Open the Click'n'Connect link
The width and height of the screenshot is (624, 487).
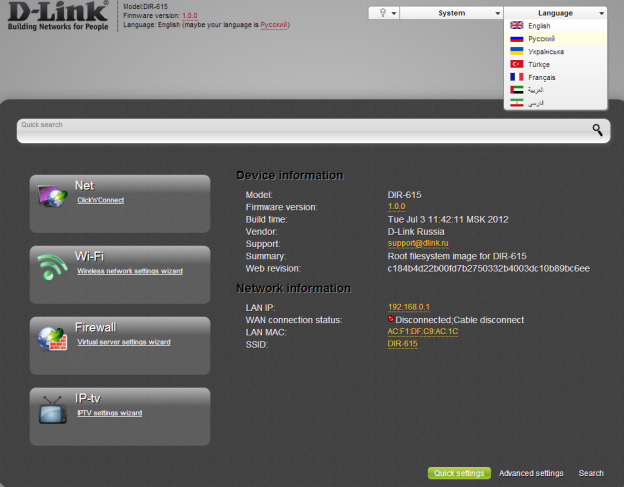pos(100,200)
